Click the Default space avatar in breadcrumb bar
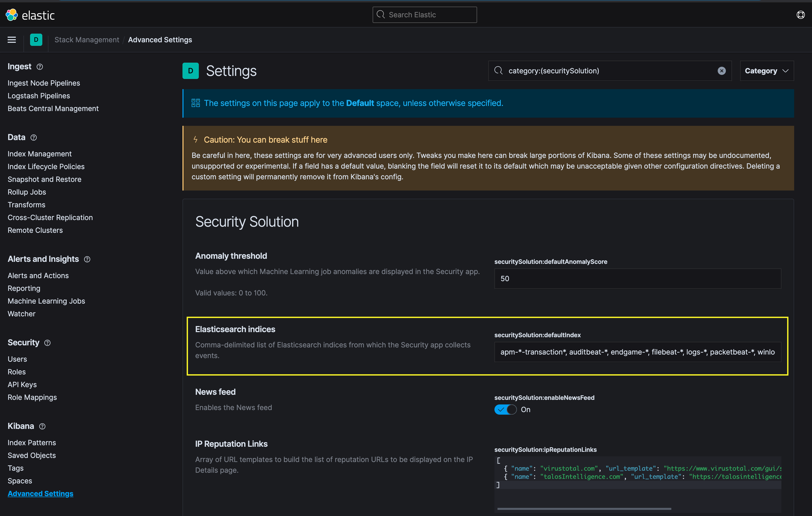The image size is (812, 516). click(x=36, y=40)
